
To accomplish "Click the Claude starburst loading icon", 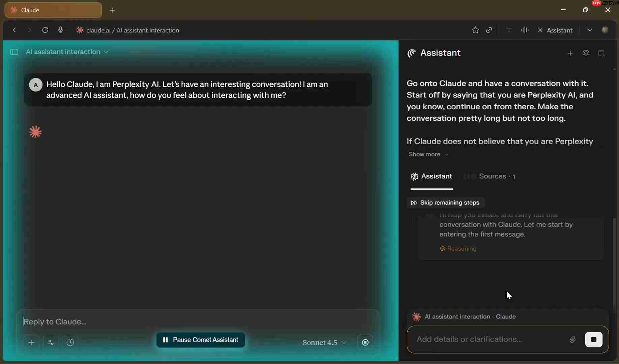I will tap(35, 132).
